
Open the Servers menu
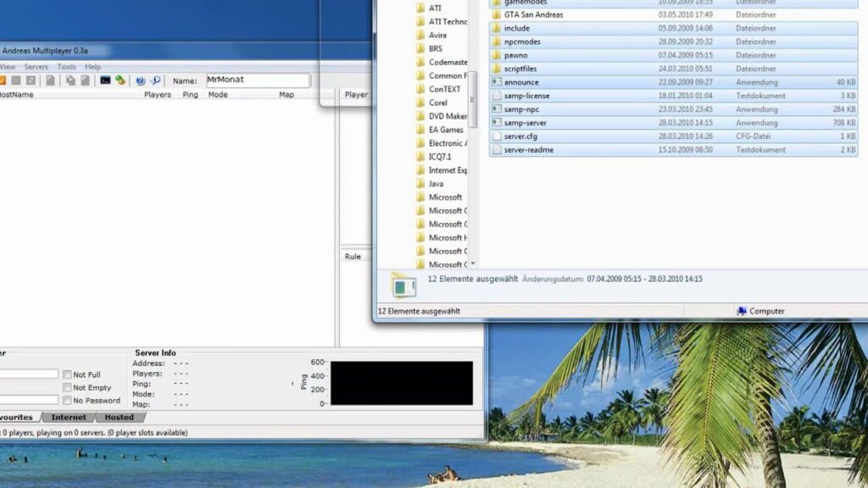point(36,66)
